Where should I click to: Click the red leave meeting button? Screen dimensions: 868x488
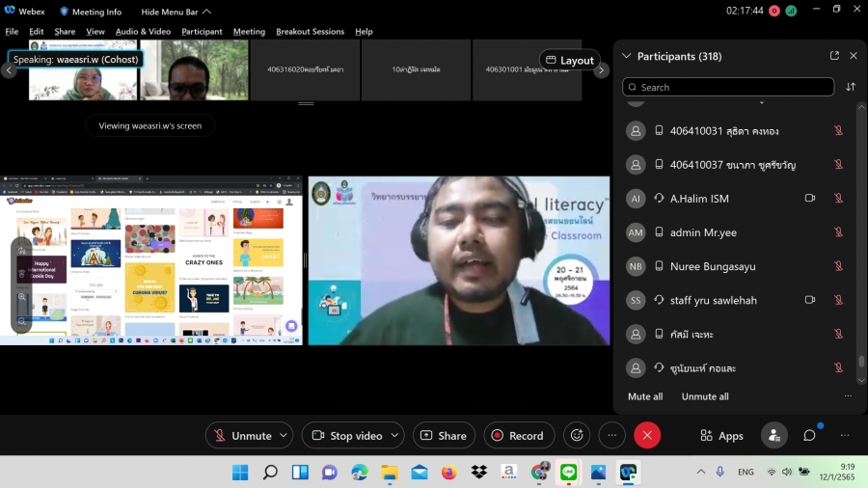[x=647, y=436]
